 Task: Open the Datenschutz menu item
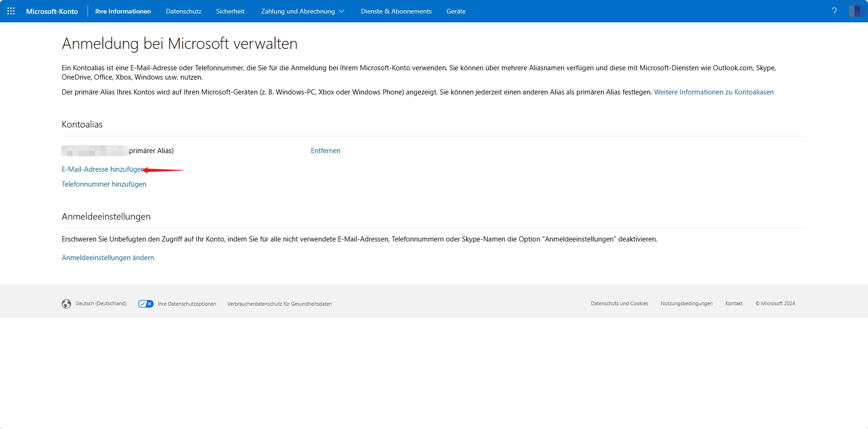[183, 11]
